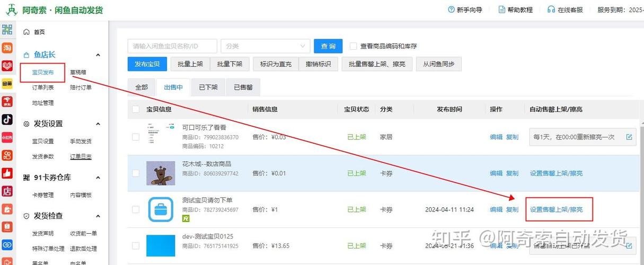Image resolution: width=644 pixels, height=265 pixels.
Task: Click the edit icon in 每1天 re-polish schedule field
Action: pyautogui.click(x=629, y=137)
